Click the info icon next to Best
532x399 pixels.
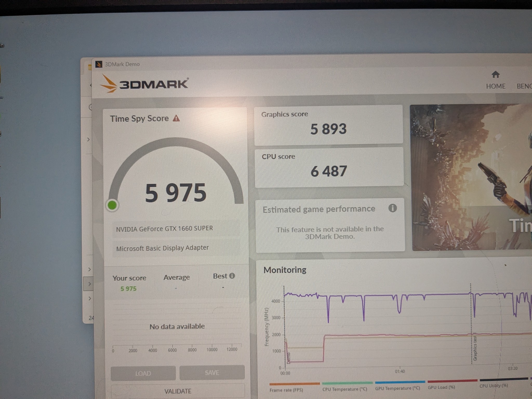point(232,276)
